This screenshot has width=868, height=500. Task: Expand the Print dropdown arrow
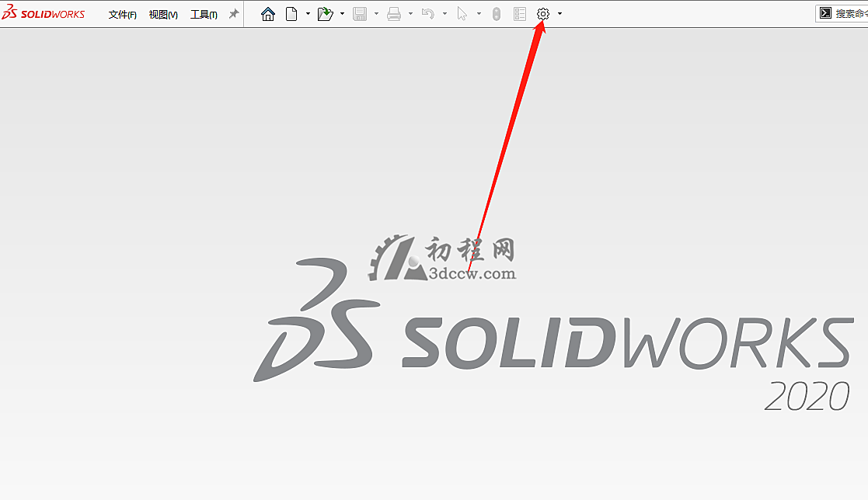coord(411,14)
